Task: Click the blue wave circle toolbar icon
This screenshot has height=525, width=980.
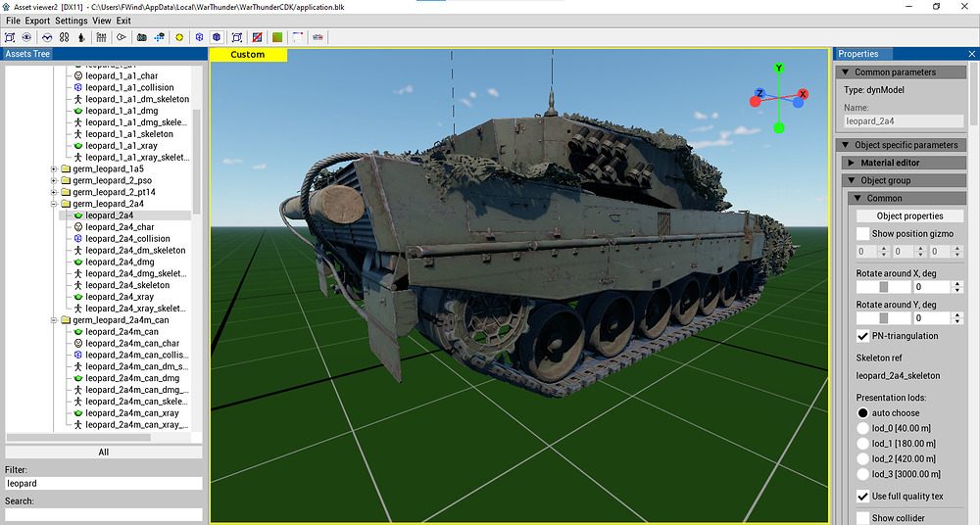Action: [47, 37]
